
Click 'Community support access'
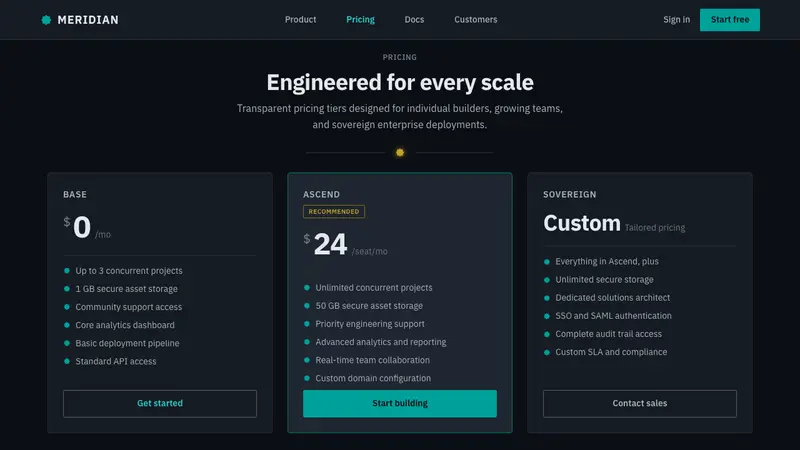click(129, 307)
